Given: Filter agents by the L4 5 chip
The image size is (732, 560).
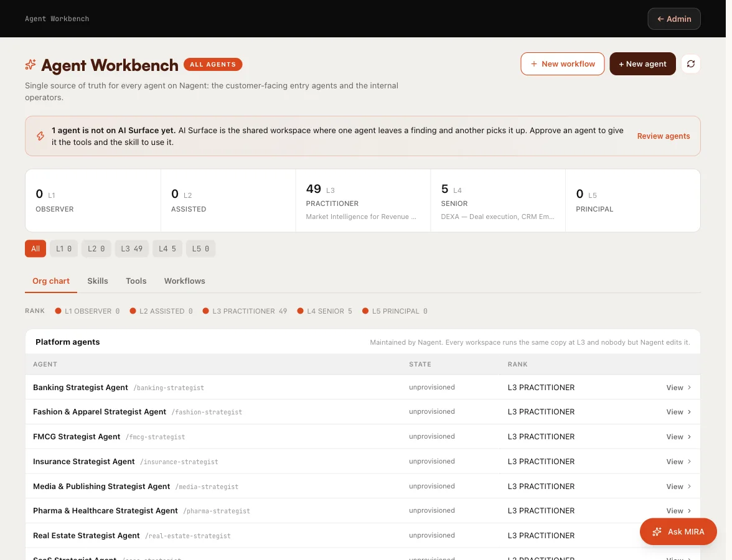Looking at the screenshot, I should point(167,249).
